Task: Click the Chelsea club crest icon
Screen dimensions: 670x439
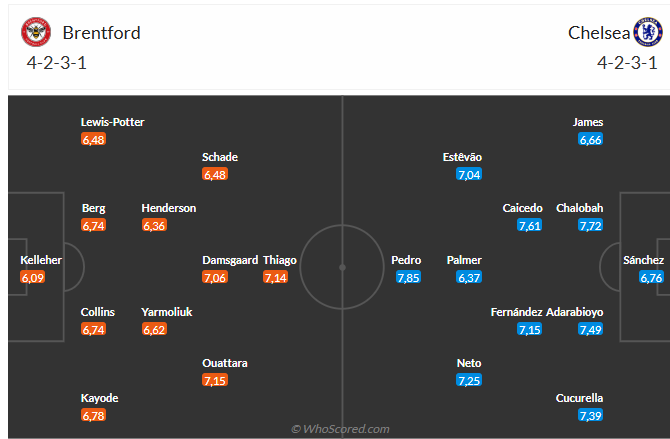Action: [x=648, y=33]
